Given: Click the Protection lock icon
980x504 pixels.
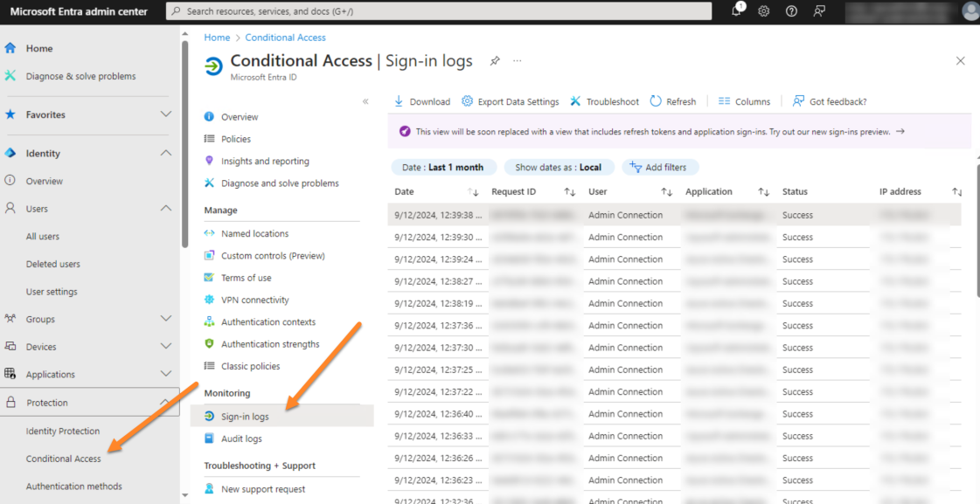Looking at the screenshot, I should pyautogui.click(x=10, y=402).
